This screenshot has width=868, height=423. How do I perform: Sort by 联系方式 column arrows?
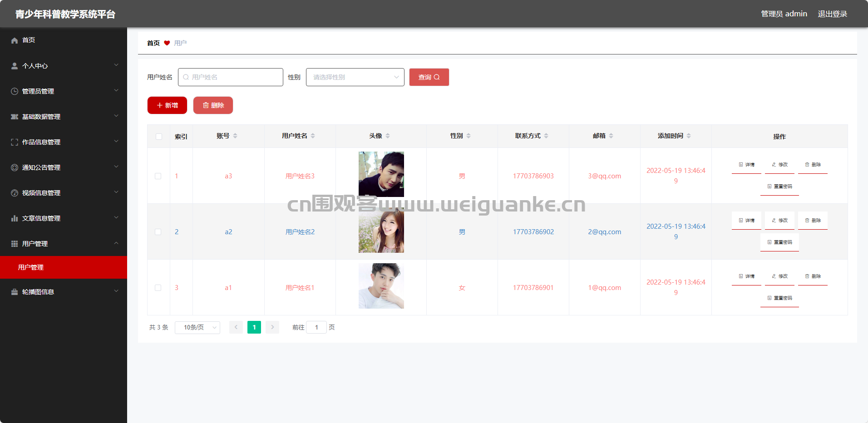tap(546, 136)
